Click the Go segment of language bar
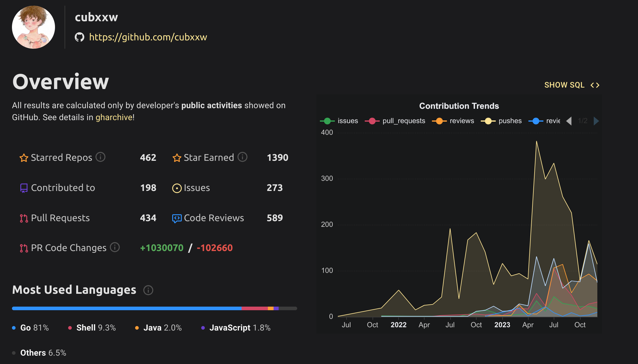 point(126,308)
